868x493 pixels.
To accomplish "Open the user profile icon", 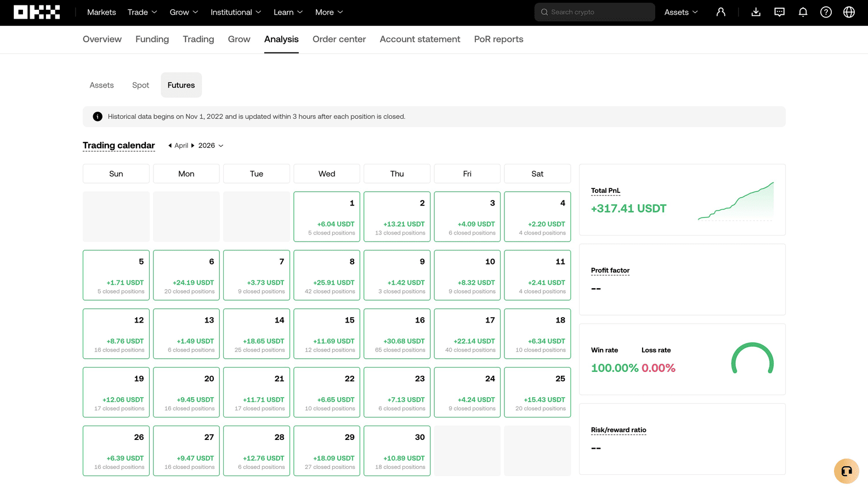I will [x=721, y=12].
